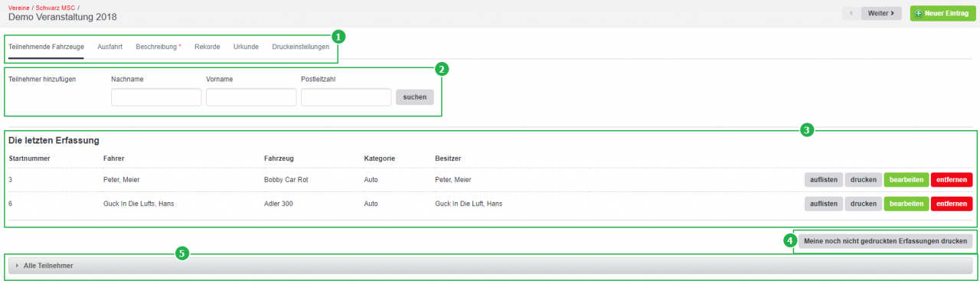Focus the Nachname input field
Image resolution: width=980 pixels, height=287 pixels.
[x=156, y=97]
